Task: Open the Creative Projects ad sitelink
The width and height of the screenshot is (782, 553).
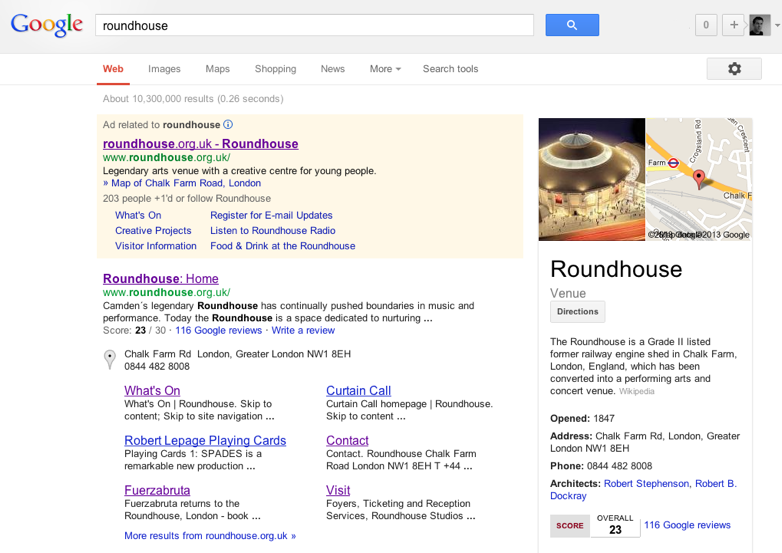Action: (153, 231)
